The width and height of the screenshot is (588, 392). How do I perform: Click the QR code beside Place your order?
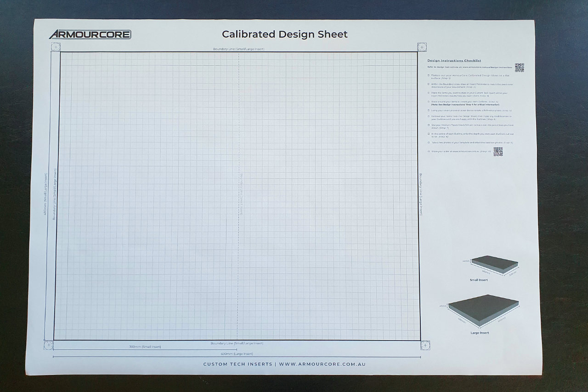pos(498,152)
